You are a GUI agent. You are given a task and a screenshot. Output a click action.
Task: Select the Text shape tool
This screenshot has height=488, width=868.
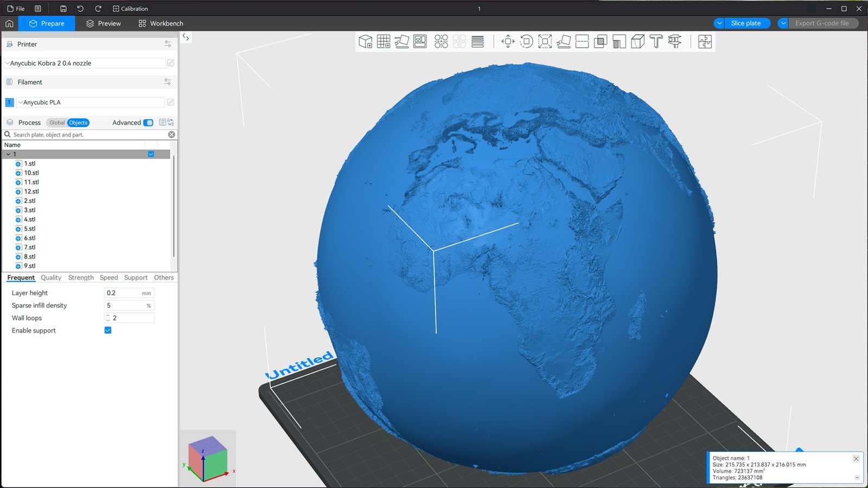coord(656,42)
